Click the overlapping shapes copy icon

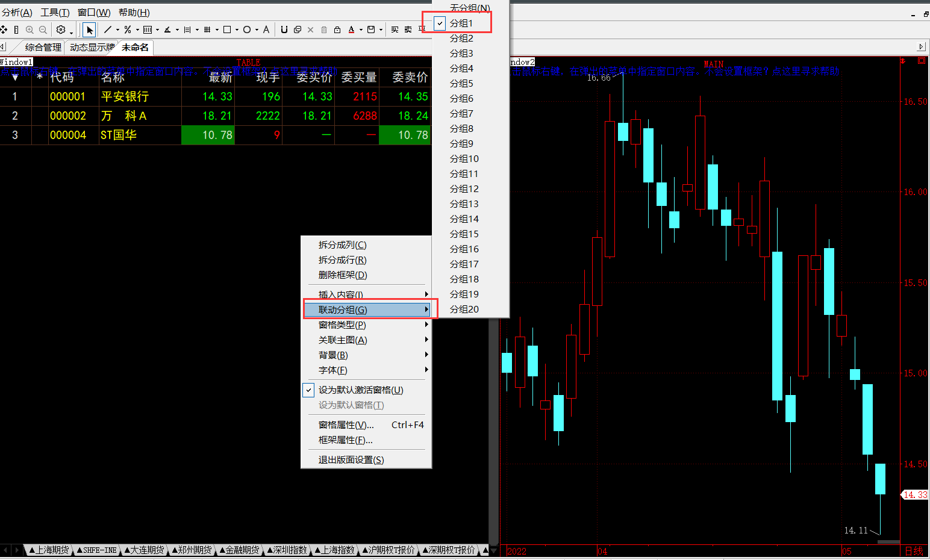click(298, 30)
